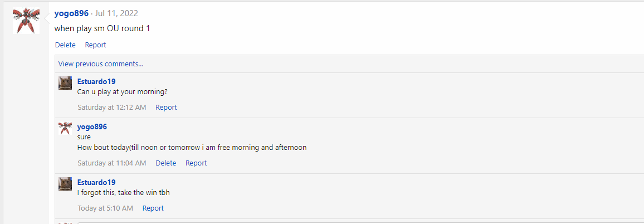Report the original yogo896 profile post
Image resolution: width=644 pixels, height=224 pixels.
95,45
